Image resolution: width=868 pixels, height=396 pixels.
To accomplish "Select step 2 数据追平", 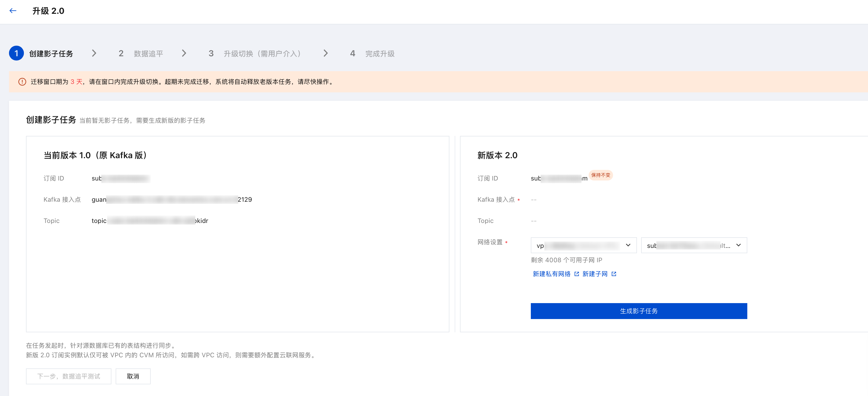I will click(141, 54).
